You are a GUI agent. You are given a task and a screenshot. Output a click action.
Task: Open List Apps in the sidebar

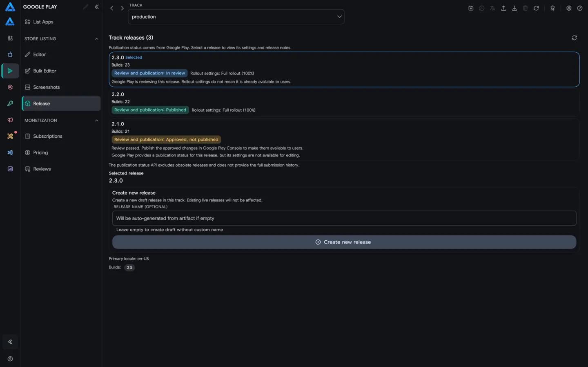click(x=61, y=22)
